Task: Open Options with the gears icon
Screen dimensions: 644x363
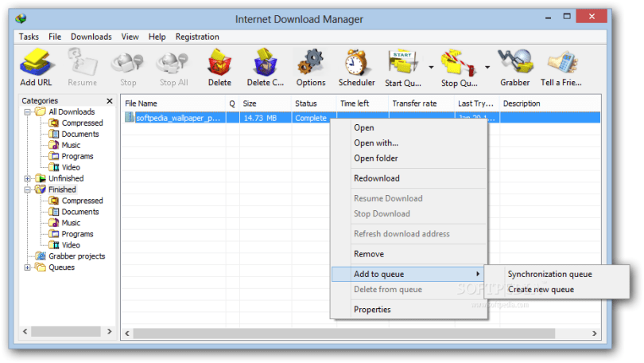Action: 311,62
